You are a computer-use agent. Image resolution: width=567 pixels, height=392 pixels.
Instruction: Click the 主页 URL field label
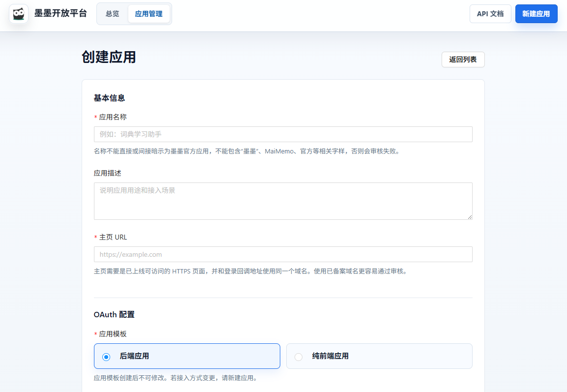pos(113,237)
